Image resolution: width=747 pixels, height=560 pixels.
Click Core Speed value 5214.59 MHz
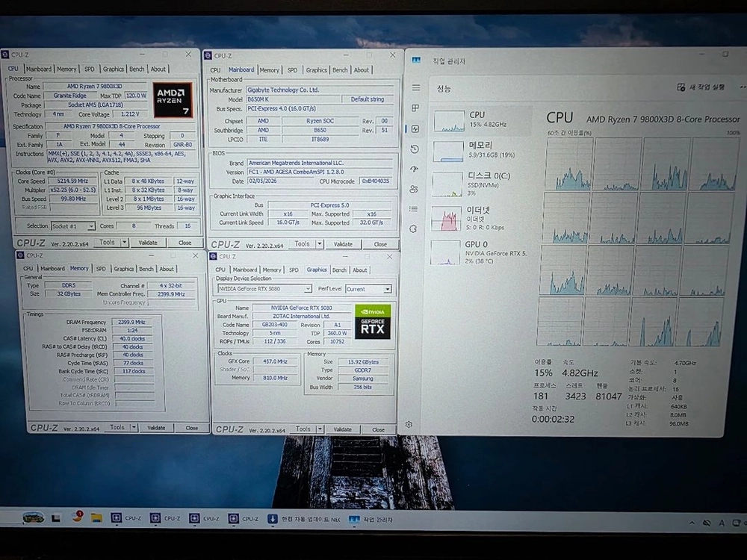click(72, 181)
